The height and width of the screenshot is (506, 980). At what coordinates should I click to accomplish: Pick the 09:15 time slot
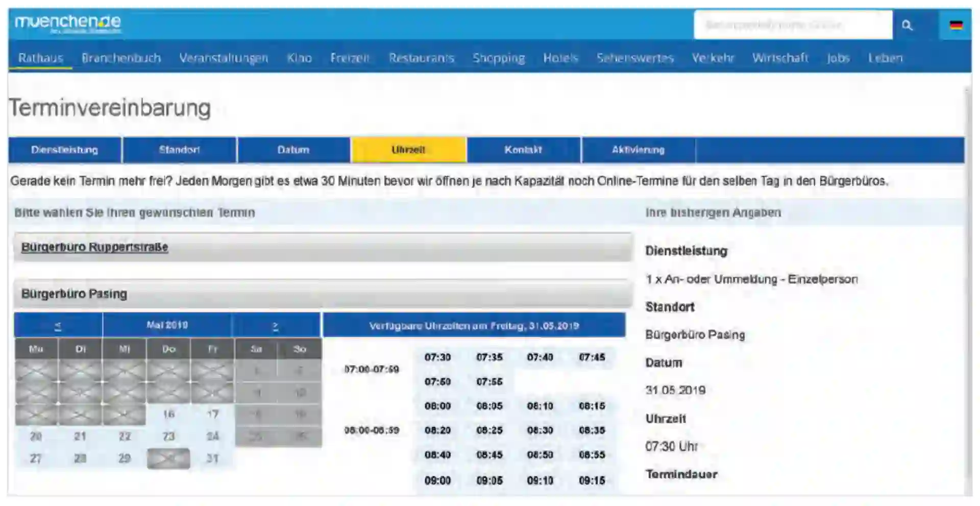pyautogui.click(x=592, y=480)
